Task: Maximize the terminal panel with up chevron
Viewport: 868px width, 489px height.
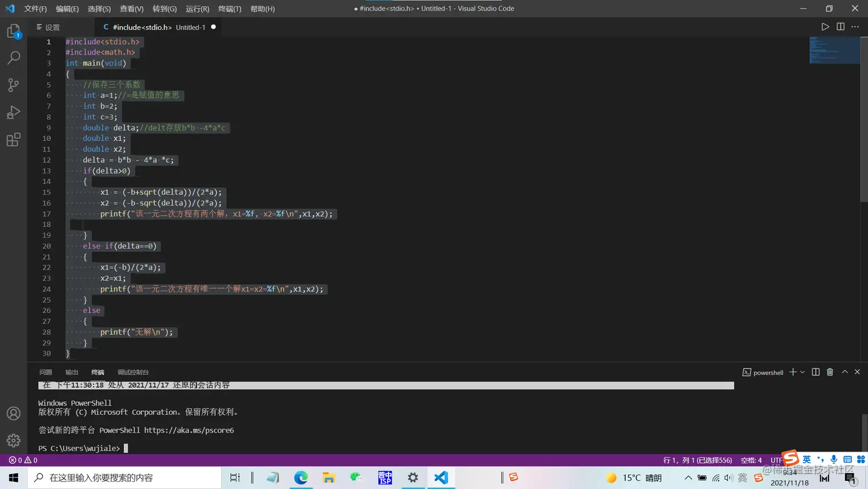Action: pos(845,372)
